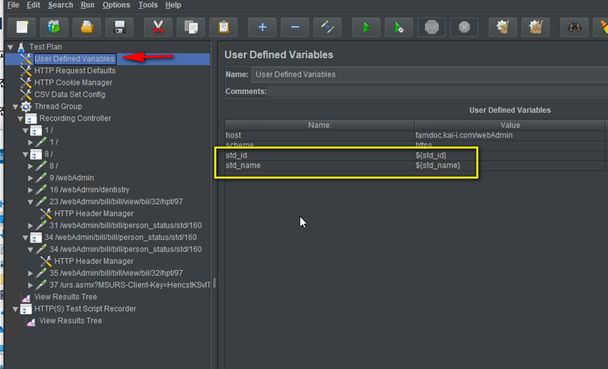Click the Start no pauses icon
The height and width of the screenshot is (369, 608).
[x=399, y=27]
